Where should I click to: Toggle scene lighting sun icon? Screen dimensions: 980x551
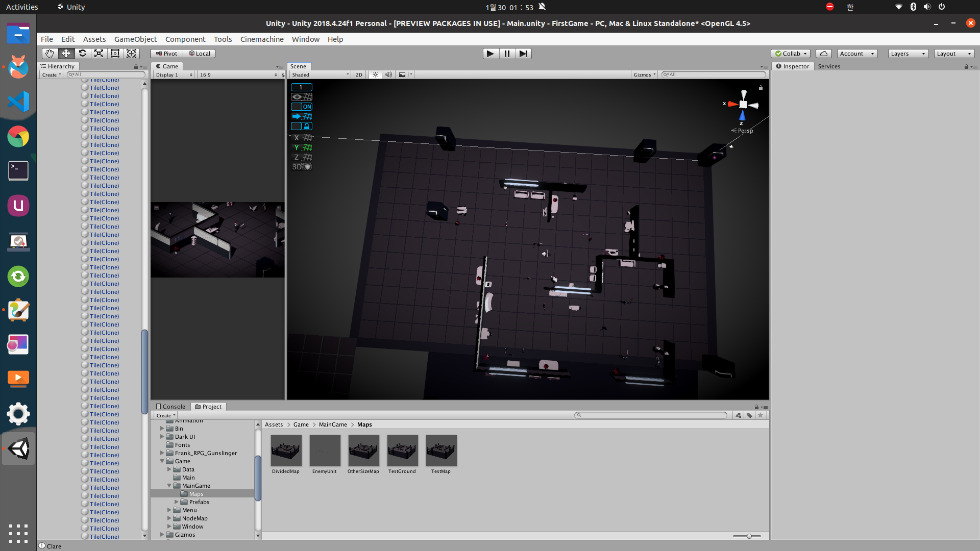(x=375, y=74)
